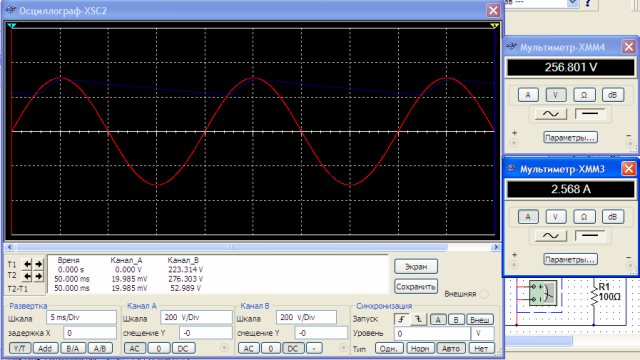Image resolution: width=640 pixels, height=360 pixels.
Task: Move cursor T2 right with arrow
Action: [38, 276]
